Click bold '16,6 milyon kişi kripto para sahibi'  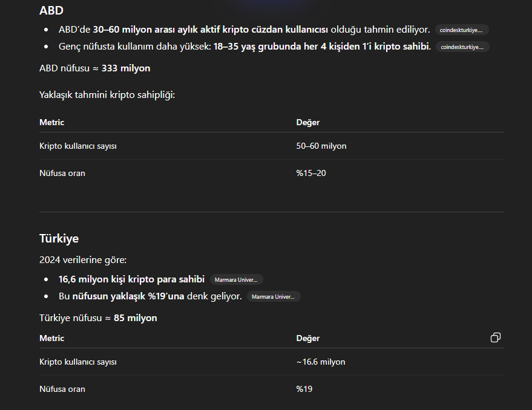[x=131, y=279]
